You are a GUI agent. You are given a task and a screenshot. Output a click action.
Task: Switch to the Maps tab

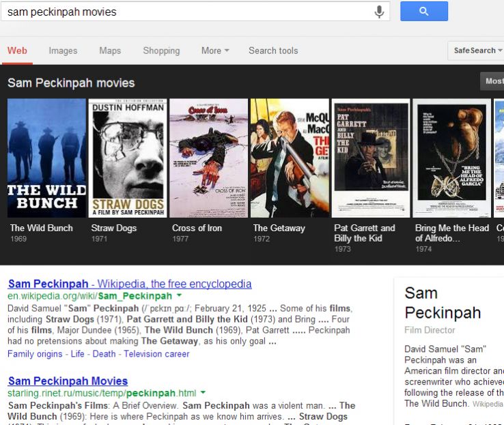pos(110,50)
